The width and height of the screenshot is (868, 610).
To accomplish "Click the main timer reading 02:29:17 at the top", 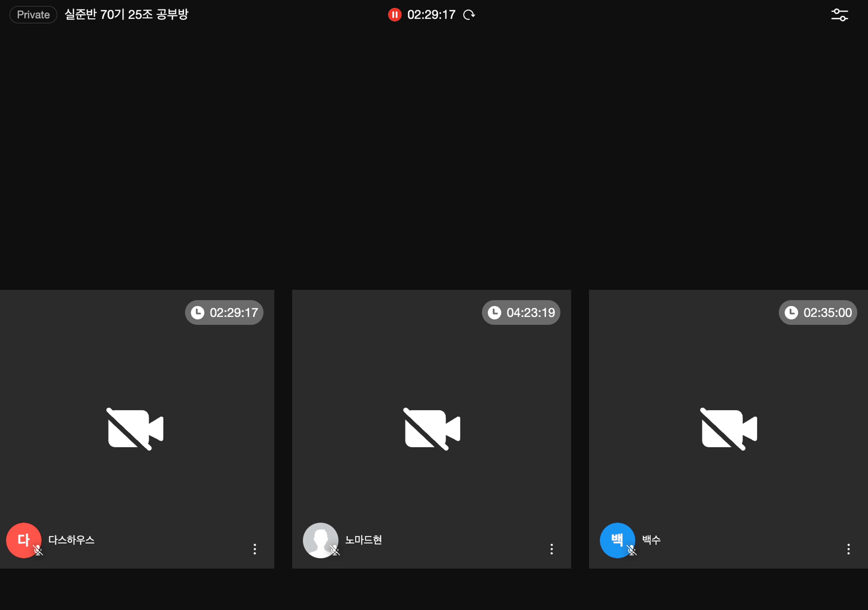I will tap(431, 15).
